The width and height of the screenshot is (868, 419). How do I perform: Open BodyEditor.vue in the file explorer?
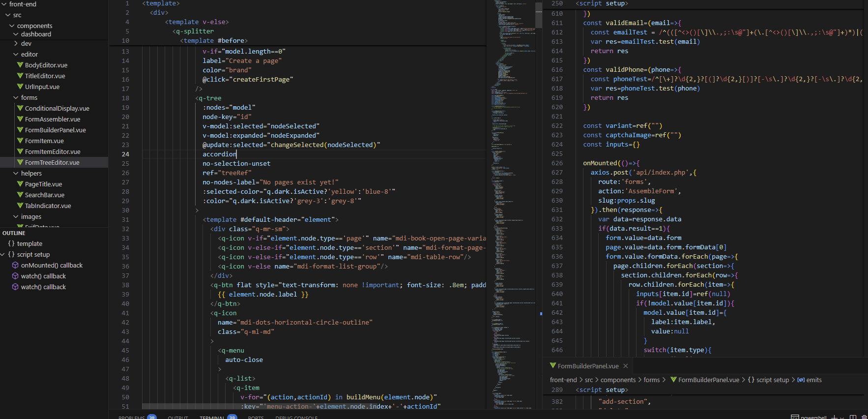pyautogui.click(x=46, y=65)
